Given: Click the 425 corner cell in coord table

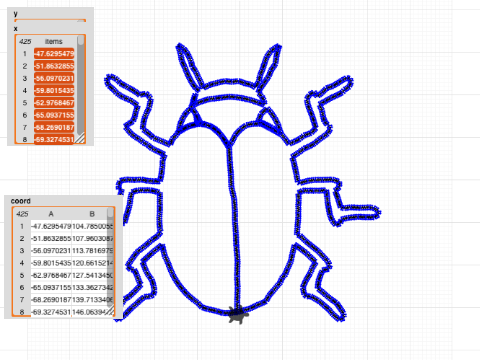Looking at the screenshot, I should [x=22, y=214].
